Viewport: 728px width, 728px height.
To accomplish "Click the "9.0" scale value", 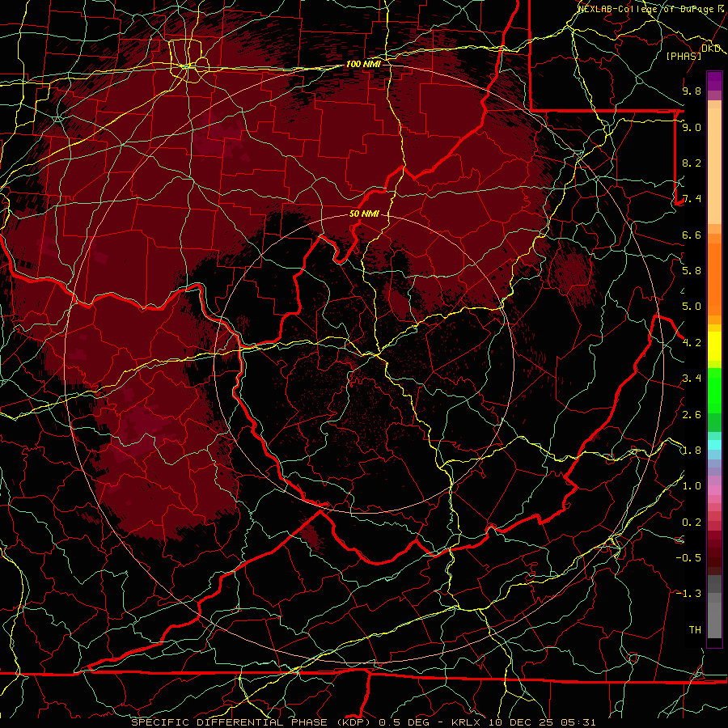I will pos(692,127).
